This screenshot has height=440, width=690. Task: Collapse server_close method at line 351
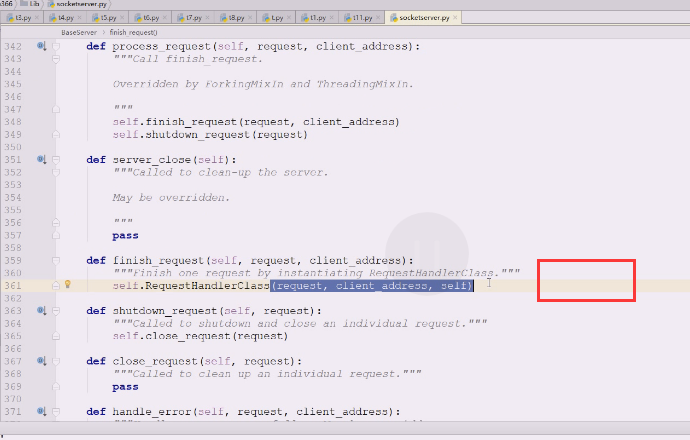point(56,159)
